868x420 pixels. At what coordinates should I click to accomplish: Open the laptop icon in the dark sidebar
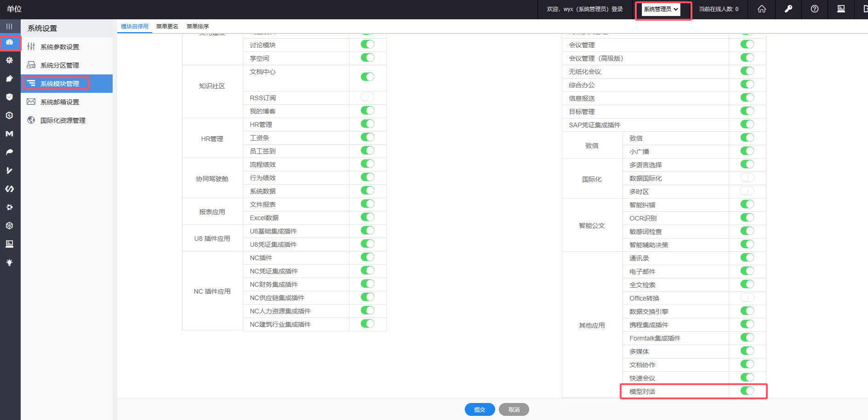pyautogui.click(x=9, y=244)
